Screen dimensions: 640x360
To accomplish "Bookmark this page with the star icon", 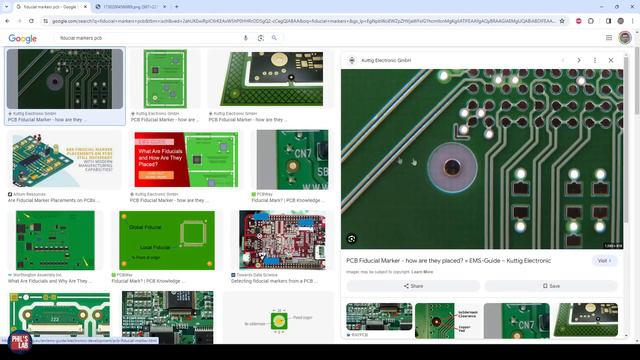I will [x=562, y=21].
